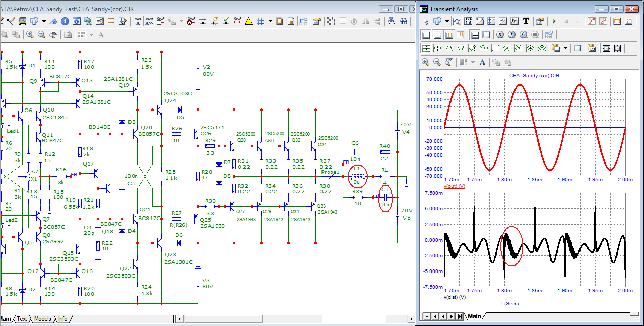The width and height of the screenshot is (644, 326).
Task: Click the Go To Performance fx icon
Action: (x=523, y=35)
